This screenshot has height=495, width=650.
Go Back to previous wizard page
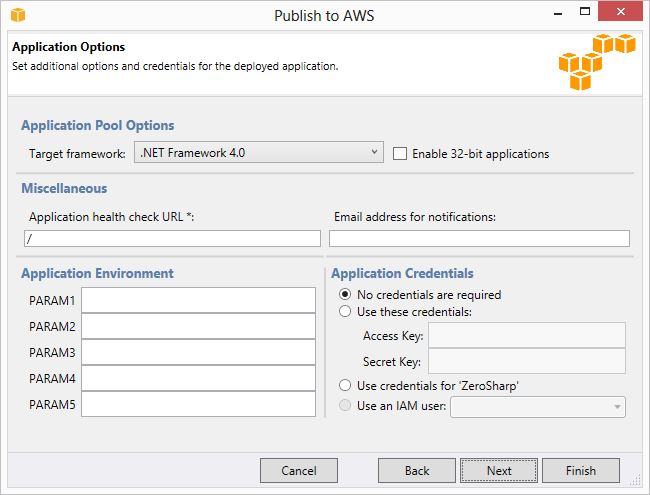417,471
